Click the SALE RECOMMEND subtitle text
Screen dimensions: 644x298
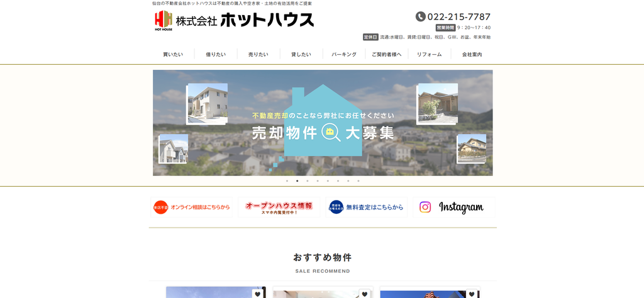pyautogui.click(x=323, y=272)
